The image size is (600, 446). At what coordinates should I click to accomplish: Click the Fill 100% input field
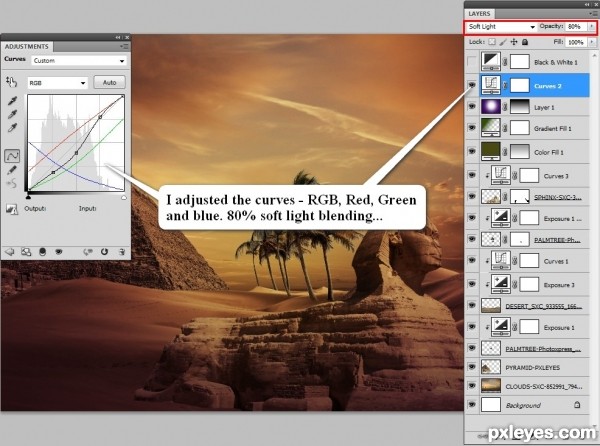point(576,42)
